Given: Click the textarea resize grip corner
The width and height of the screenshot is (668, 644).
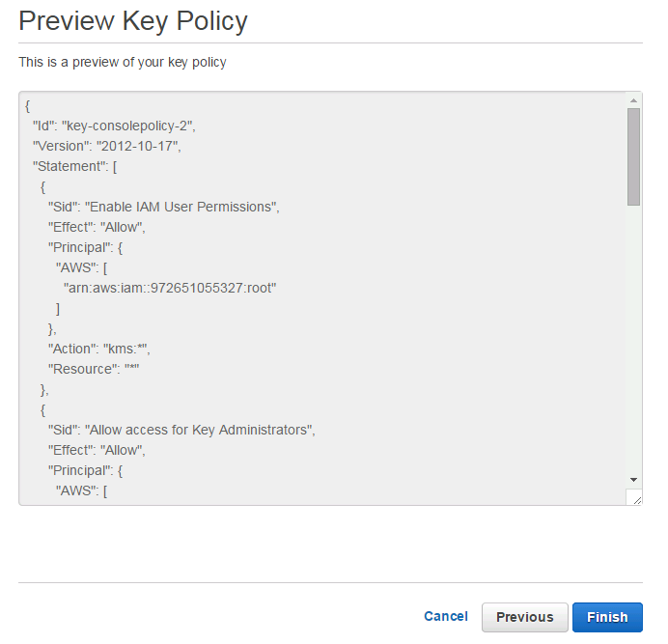Looking at the screenshot, I should [x=636, y=500].
